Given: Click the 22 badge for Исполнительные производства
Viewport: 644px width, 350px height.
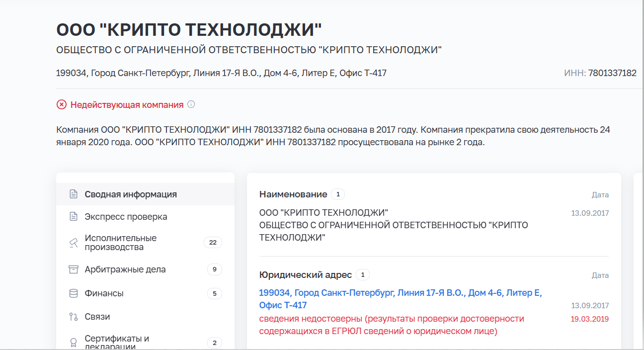Looking at the screenshot, I should click(x=213, y=243).
